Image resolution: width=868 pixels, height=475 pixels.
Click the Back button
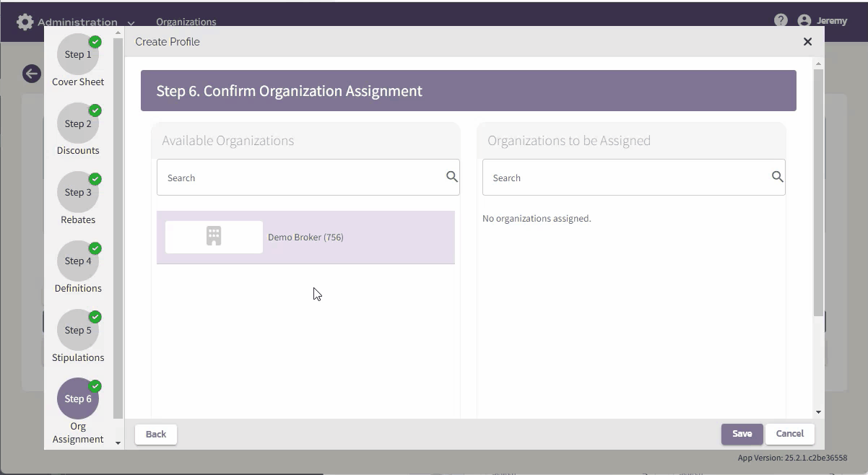156,434
